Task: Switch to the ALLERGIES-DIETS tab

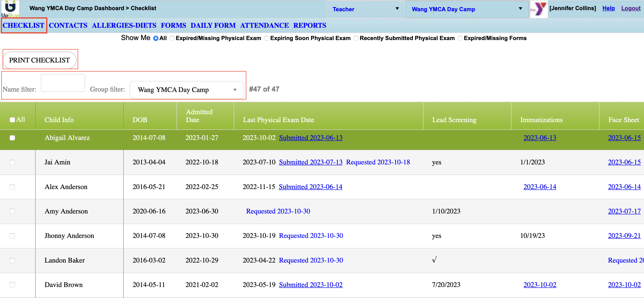Action: click(124, 26)
